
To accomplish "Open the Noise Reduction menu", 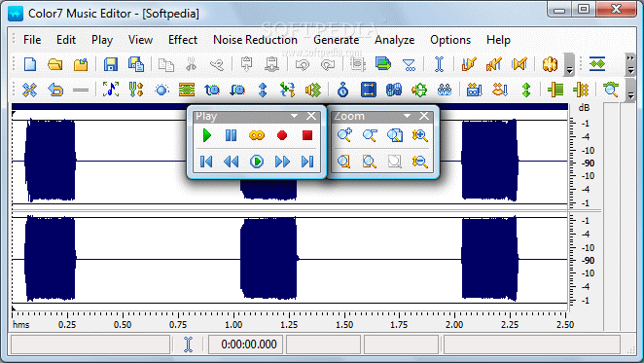I will pos(255,40).
